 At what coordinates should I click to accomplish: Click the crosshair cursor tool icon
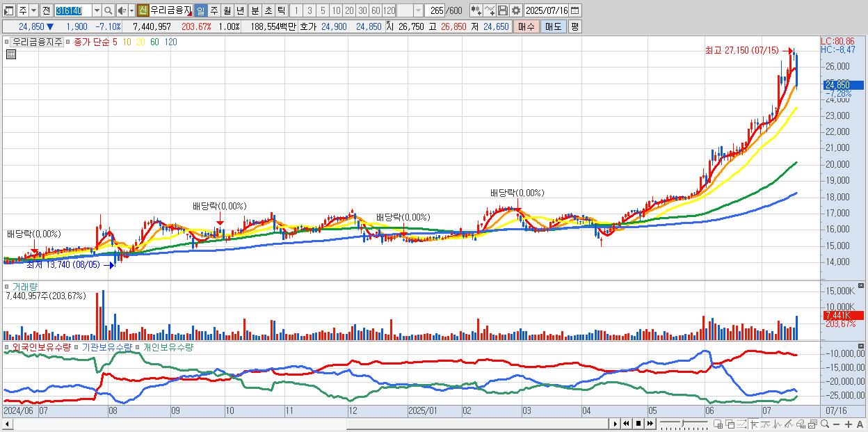[x=754, y=424]
